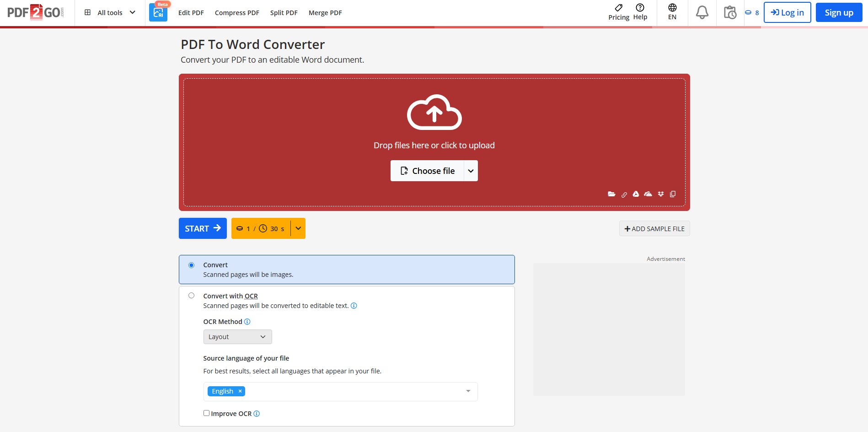The image size is (868, 432).
Task: Open Edit PDF from the top menu
Action: point(191,13)
